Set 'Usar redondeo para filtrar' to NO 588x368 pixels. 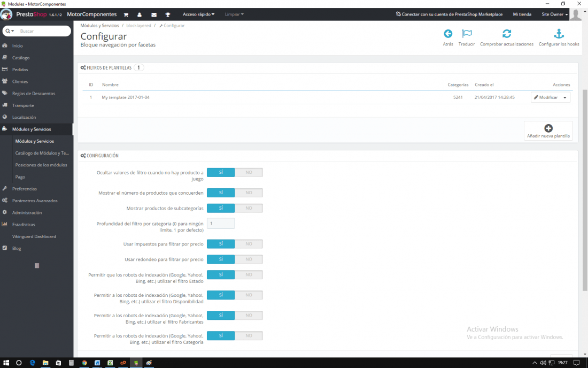pos(249,259)
